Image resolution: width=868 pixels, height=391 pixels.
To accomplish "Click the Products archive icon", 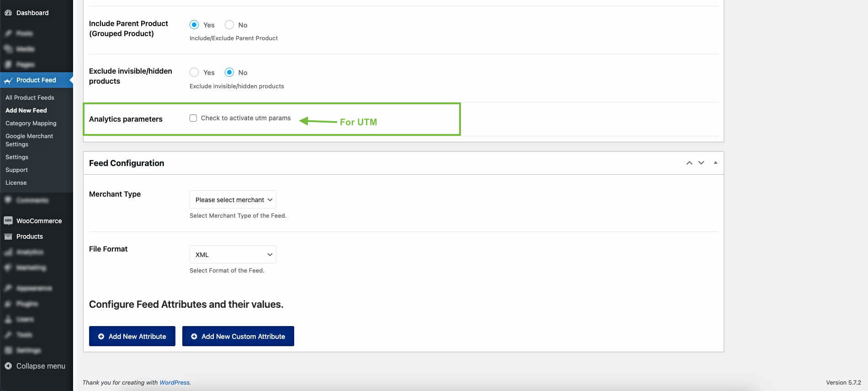I will click(x=8, y=236).
